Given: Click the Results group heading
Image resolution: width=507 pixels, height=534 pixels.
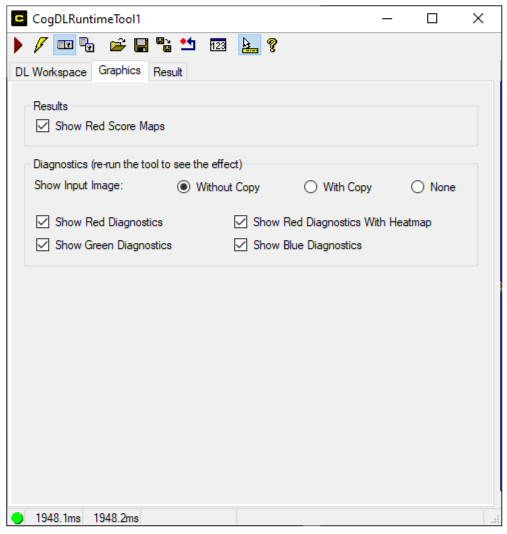Looking at the screenshot, I should point(50,106).
